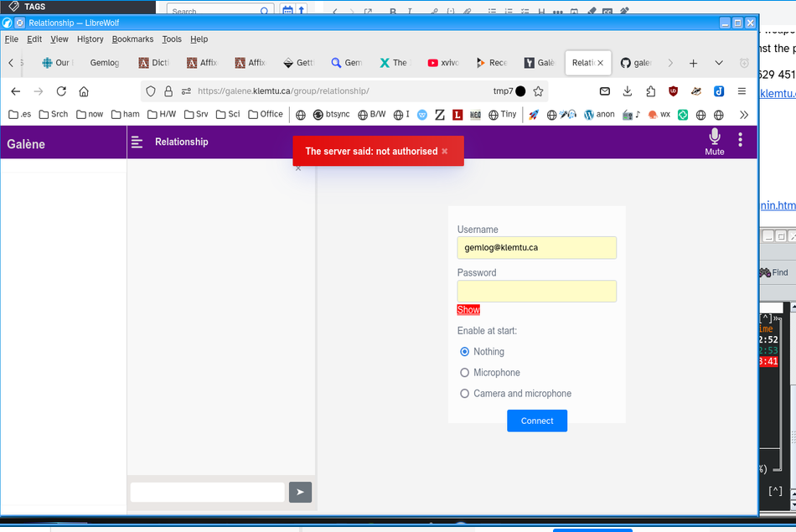796x532 pixels.
Task: Open the Downloads panel
Action: [628, 91]
